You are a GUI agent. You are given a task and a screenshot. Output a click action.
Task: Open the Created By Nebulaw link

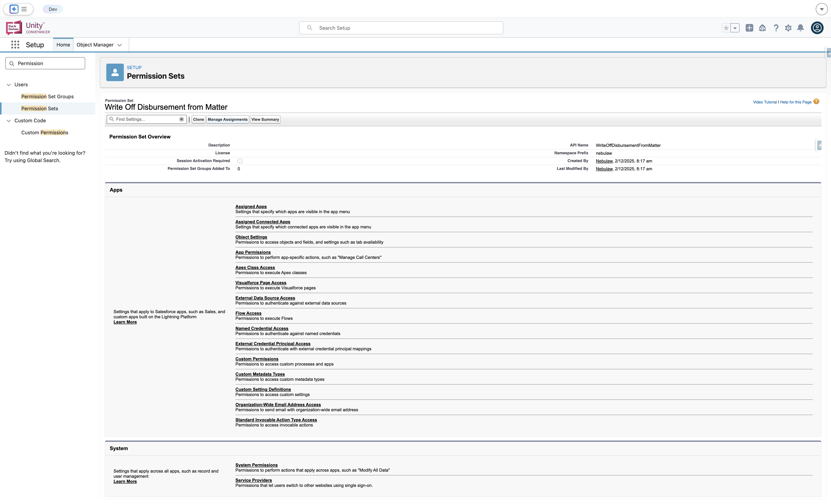tap(604, 161)
